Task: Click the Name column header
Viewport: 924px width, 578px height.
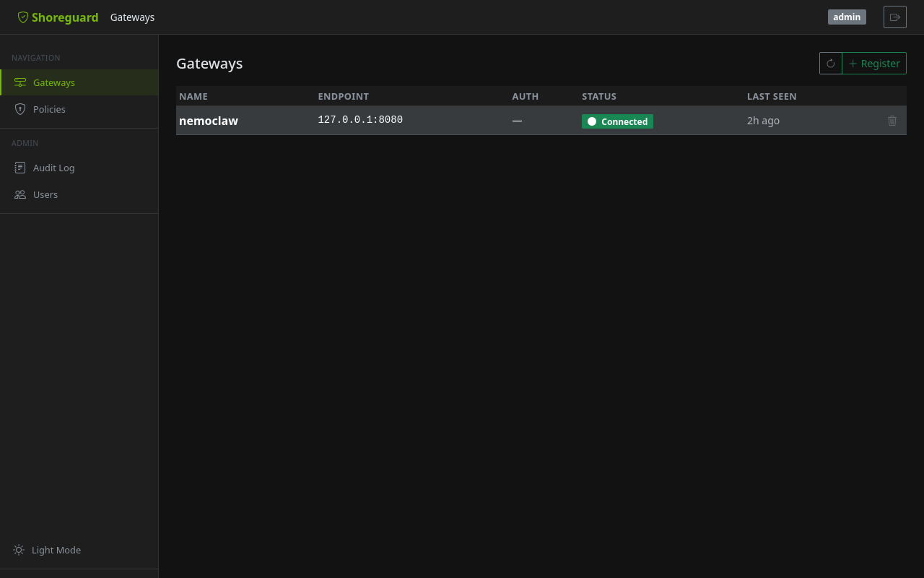Action: (193, 96)
